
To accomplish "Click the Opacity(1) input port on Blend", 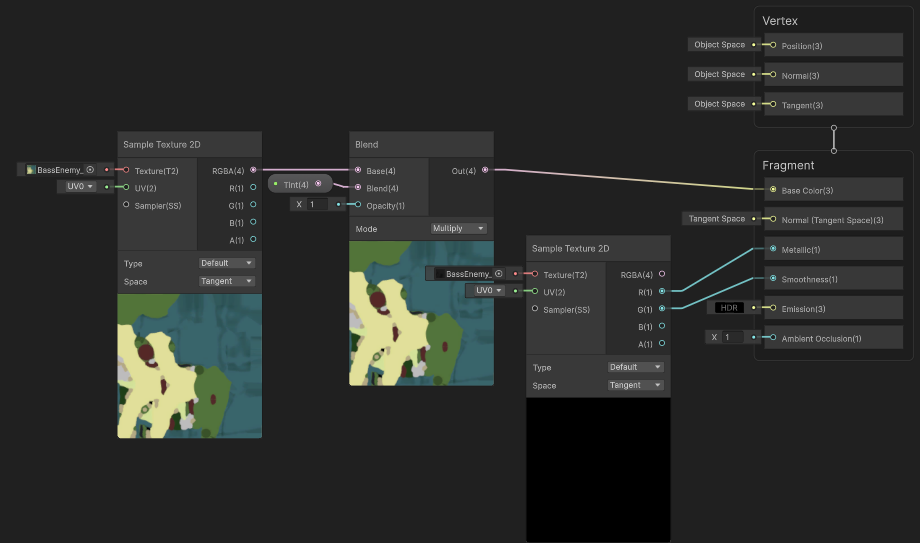I will click(x=357, y=205).
